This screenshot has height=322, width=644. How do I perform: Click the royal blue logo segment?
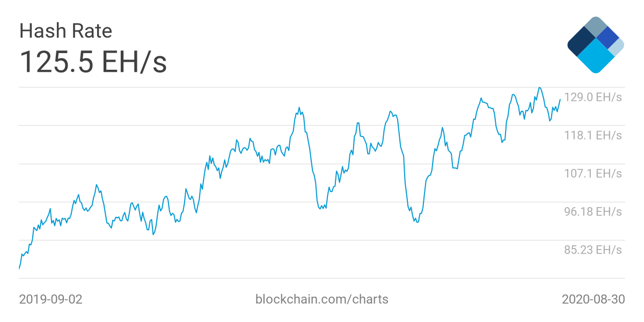point(608,37)
